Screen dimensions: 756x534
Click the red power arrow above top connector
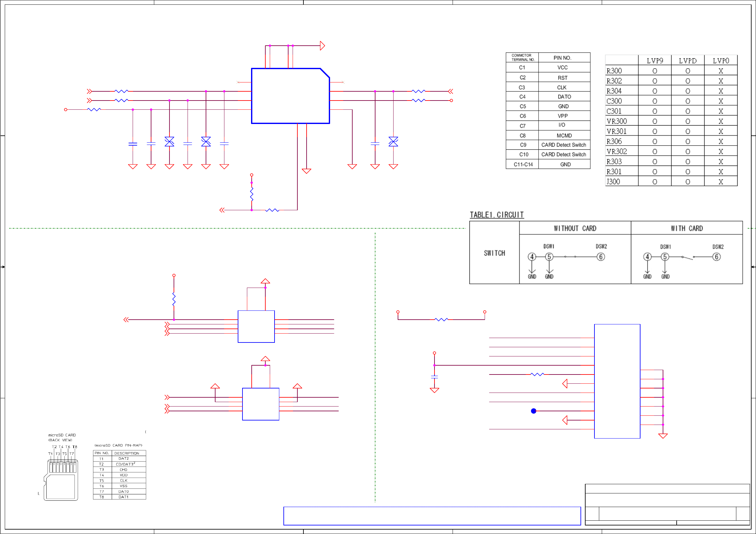[322, 46]
